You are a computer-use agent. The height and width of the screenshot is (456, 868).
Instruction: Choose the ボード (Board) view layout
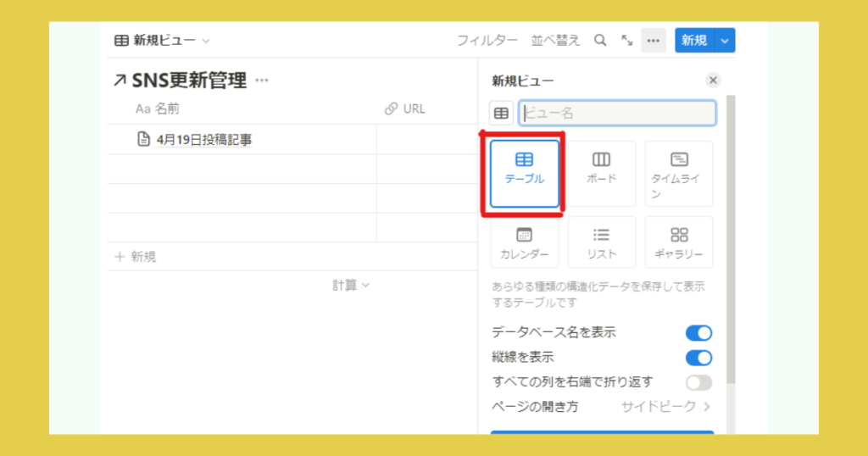click(x=601, y=174)
